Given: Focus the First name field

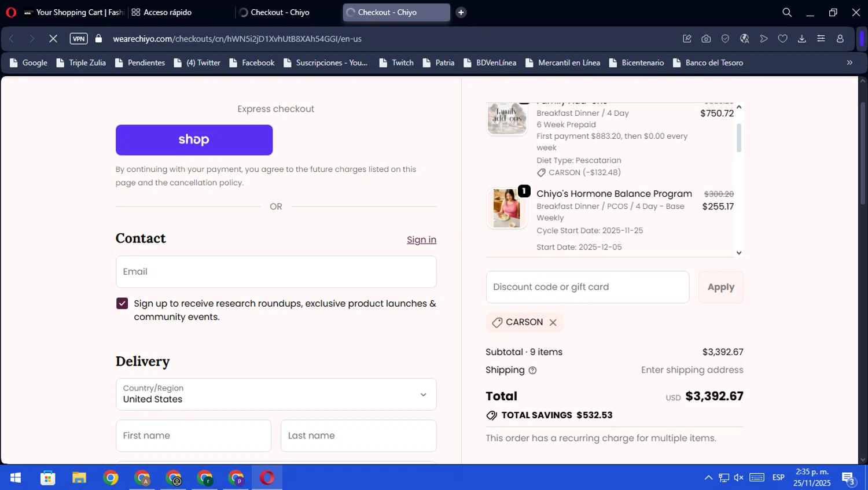Looking at the screenshot, I should pyautogui.click(x=193, y=436).
